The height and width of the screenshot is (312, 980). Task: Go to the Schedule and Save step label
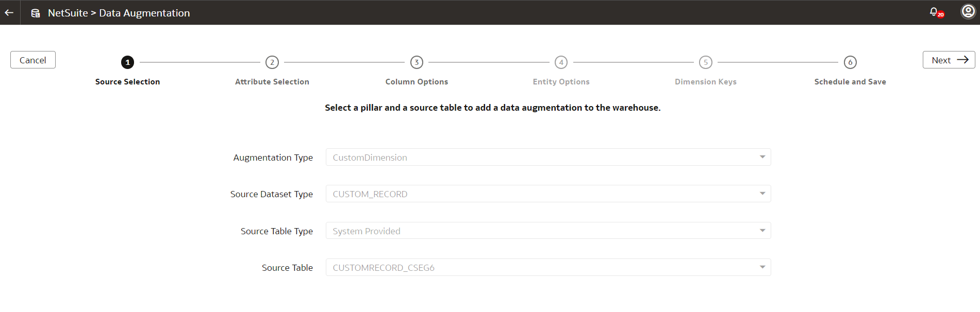(850, 82)
